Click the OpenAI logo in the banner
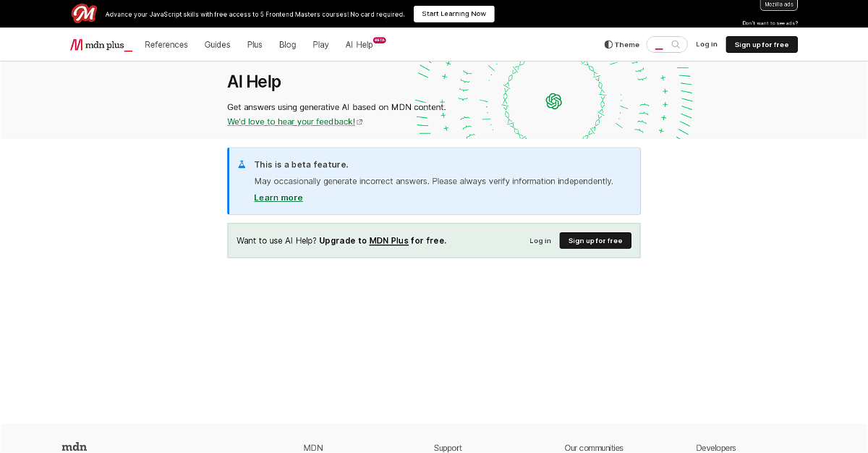868x453 pixels. pyautogui.click(x=554, y=101)
